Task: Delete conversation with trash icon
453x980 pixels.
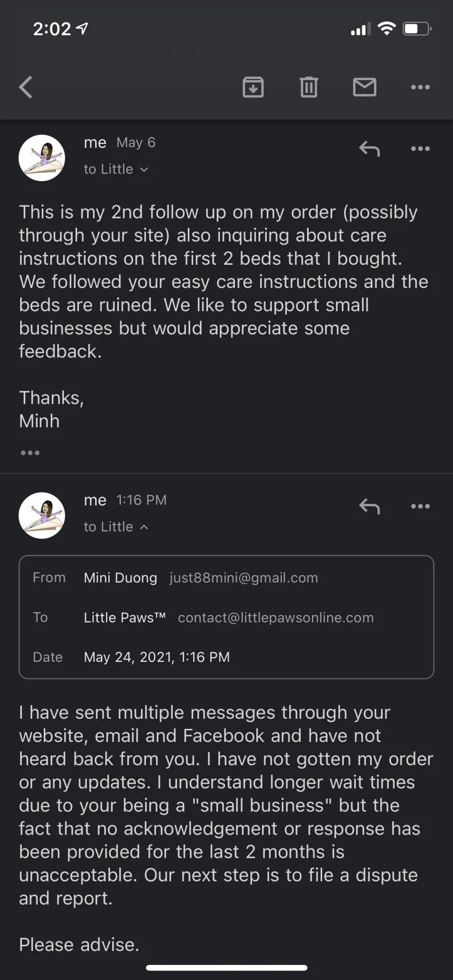Action: coord(309,87)
